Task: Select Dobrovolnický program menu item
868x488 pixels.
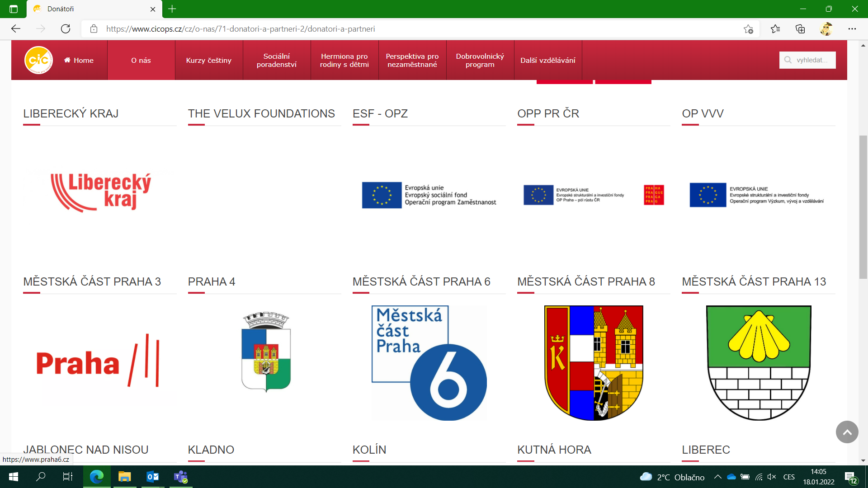Action: coord(480,60)
